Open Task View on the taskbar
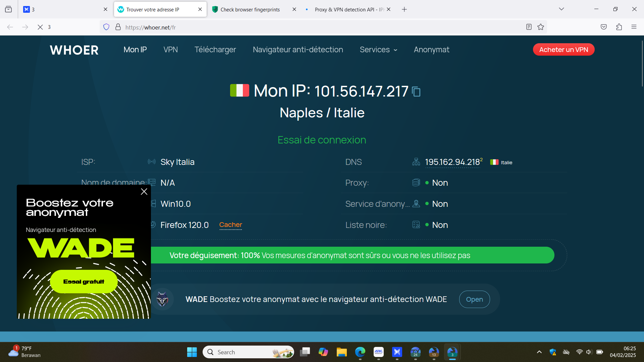 [305, 352]
